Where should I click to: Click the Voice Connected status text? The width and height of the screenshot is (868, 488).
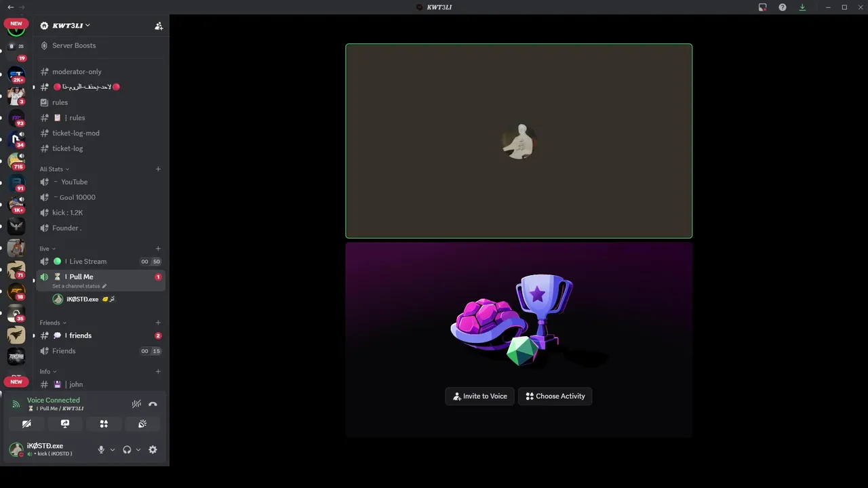pyautogui.click(x=53, y=401)
